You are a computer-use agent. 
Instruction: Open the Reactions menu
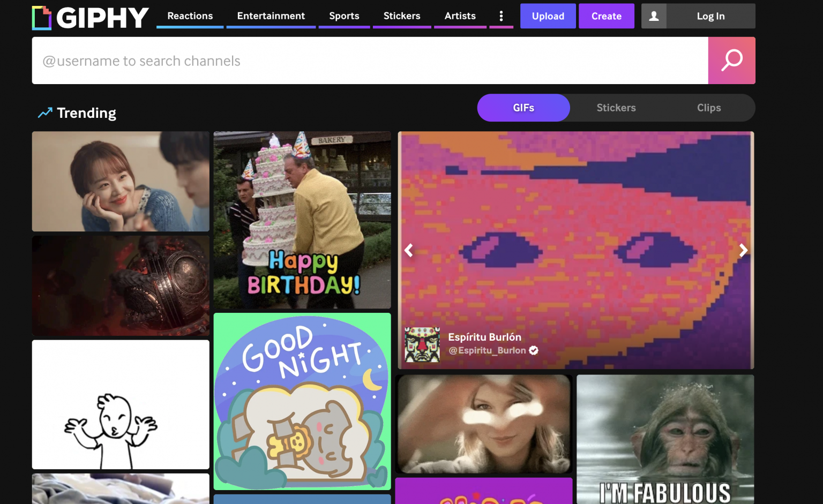pos(190,16)
